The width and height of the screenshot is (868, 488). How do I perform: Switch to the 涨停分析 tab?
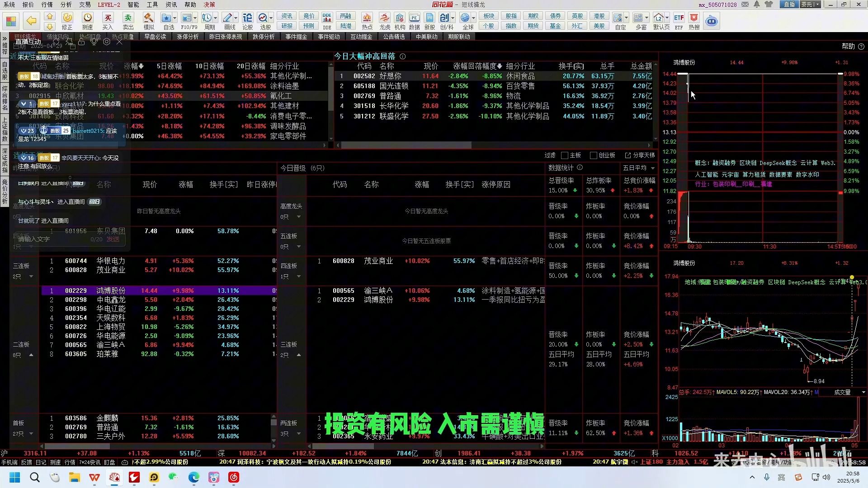click(x=188, y=37)
